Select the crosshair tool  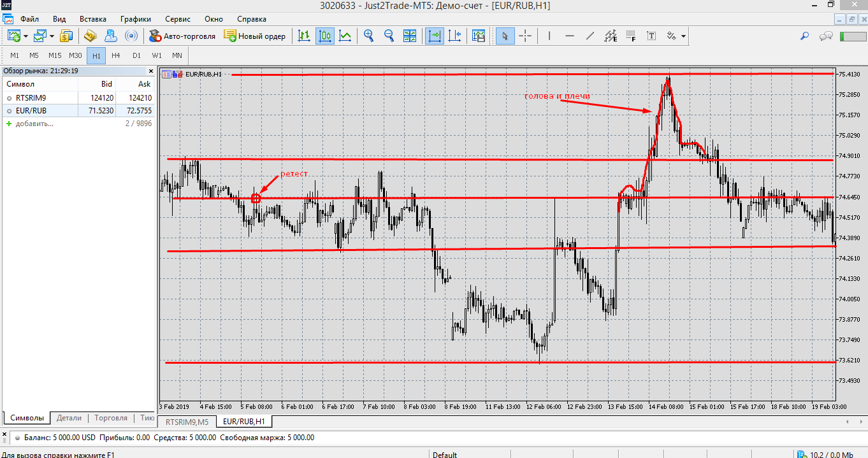point(525,36)
